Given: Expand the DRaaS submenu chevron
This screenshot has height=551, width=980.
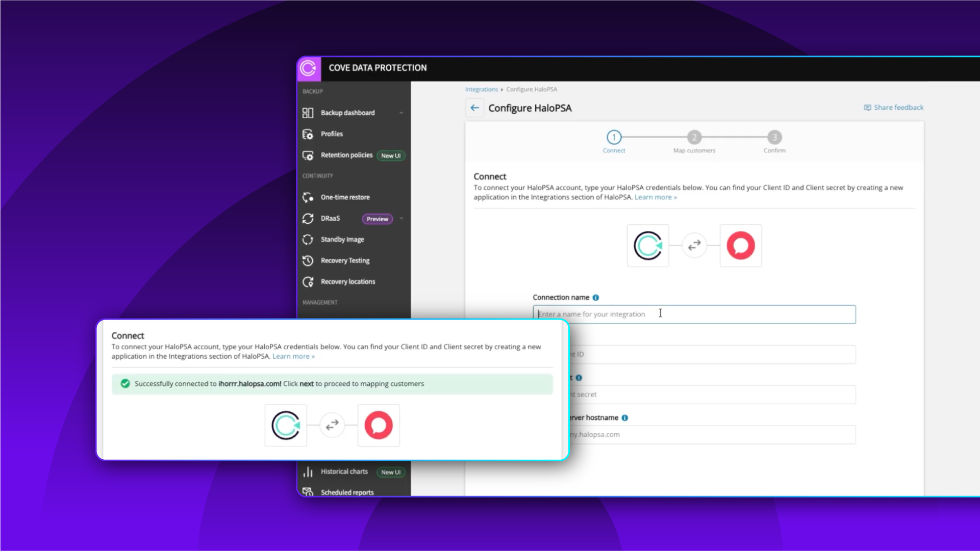Looking at the screenshot, I should 401,219.
